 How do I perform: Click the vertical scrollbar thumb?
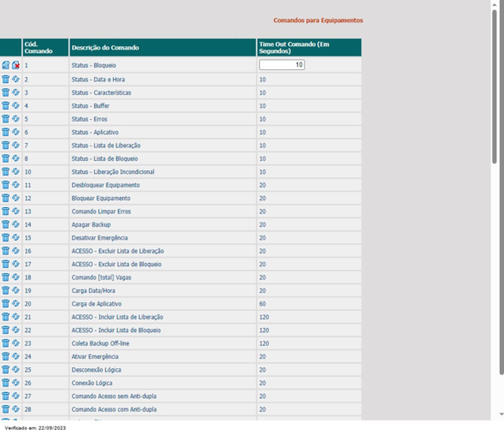click(495, 86)
